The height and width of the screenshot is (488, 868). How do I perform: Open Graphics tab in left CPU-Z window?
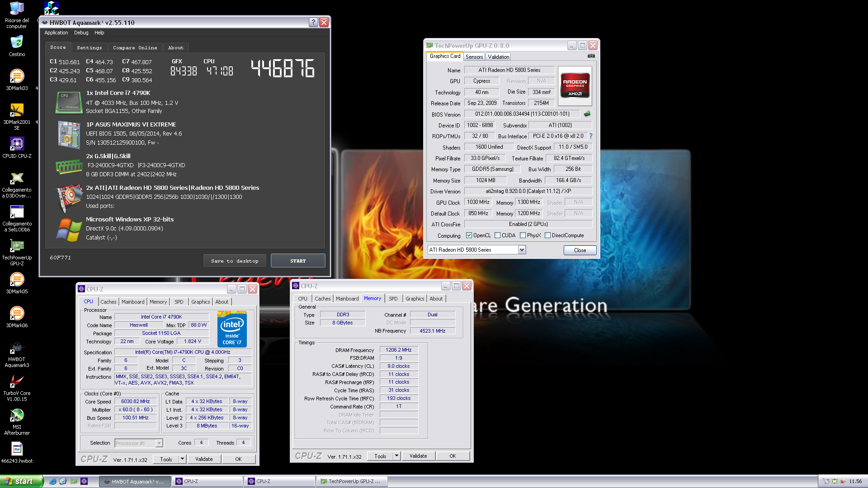(x=200, y=302)
